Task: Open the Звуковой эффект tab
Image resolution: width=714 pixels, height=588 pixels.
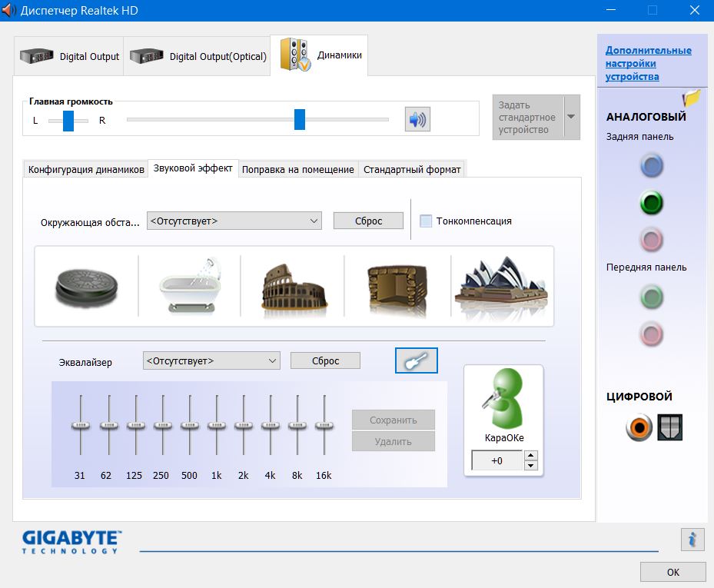Action: click(x=193, y=168)
